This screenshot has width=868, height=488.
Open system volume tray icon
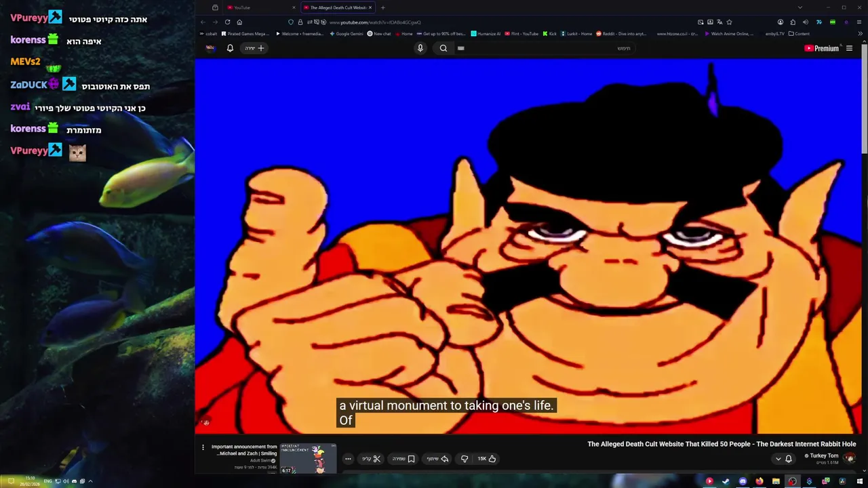pos(66,481)
